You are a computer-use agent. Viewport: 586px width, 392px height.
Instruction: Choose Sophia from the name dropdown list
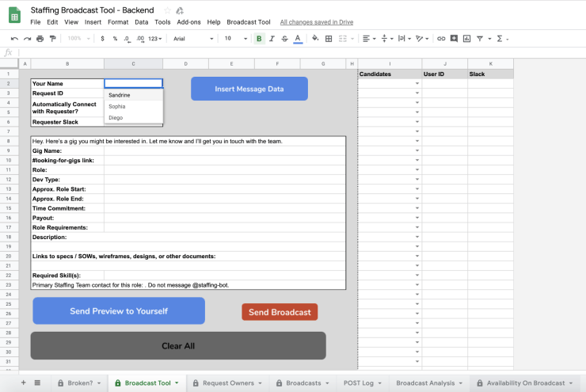pos(117,106)
